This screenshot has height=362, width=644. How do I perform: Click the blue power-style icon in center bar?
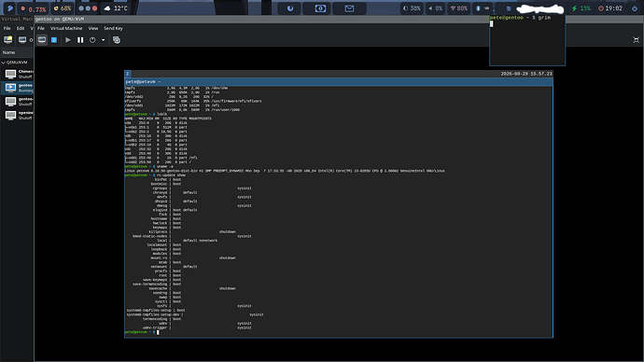point(290,8)
